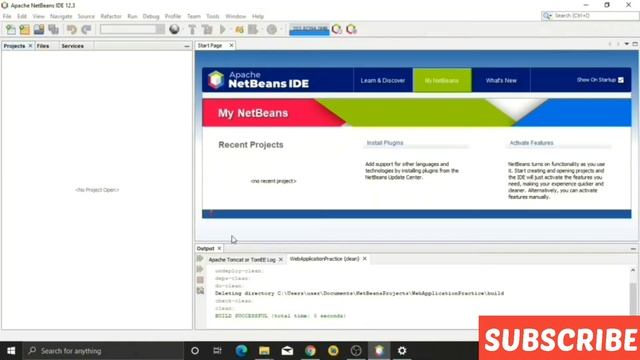Image resolution: width=640 pixels, height=360 pixels.
Task: Click the Windows Start button
Action: [11, 351]
